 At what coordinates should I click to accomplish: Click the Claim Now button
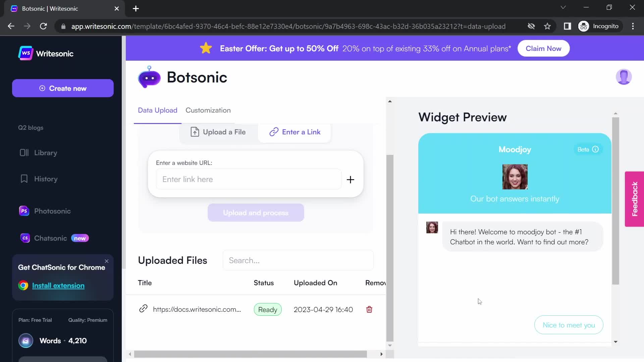[543, 48]
